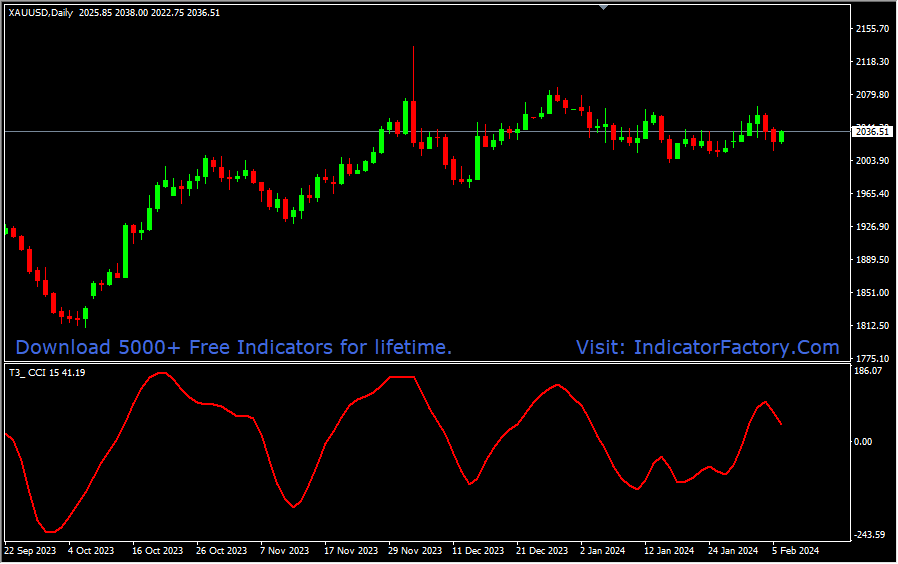Image resolution: width=898 pixels, height=564 pixels.
Task: Click the 26 Oct 2023 date label
Action: tap(222, 551)
